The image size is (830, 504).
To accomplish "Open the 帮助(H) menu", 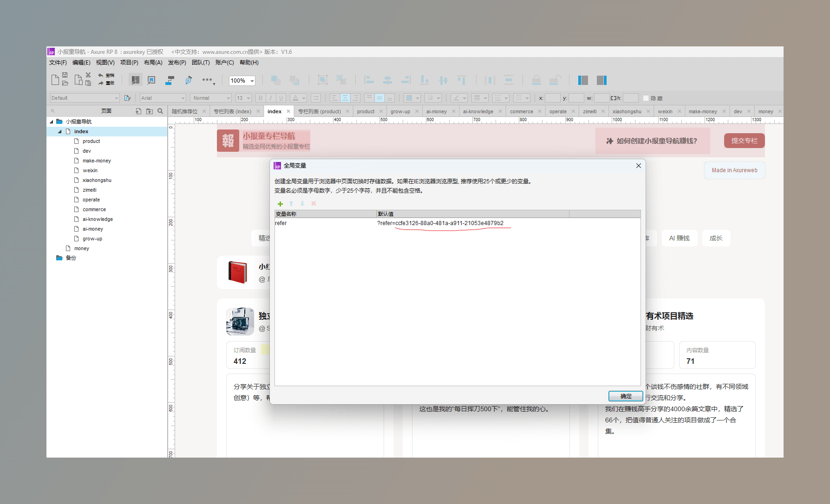I will pos(249,63).
